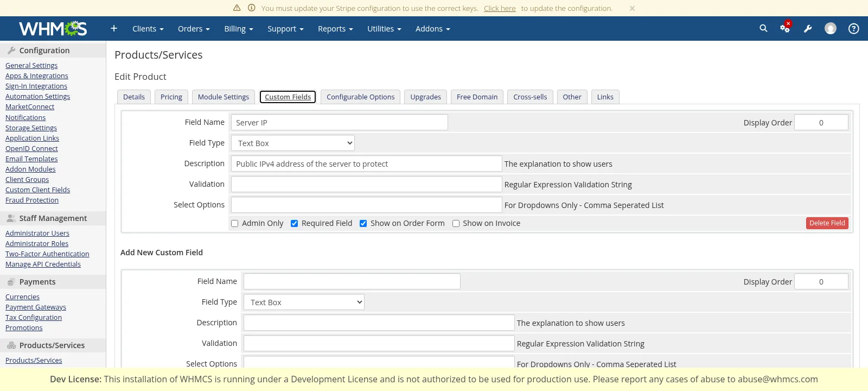Click the 'Click here' Stripe link
This screenshot has width=868, height=391.
(500, 8)
